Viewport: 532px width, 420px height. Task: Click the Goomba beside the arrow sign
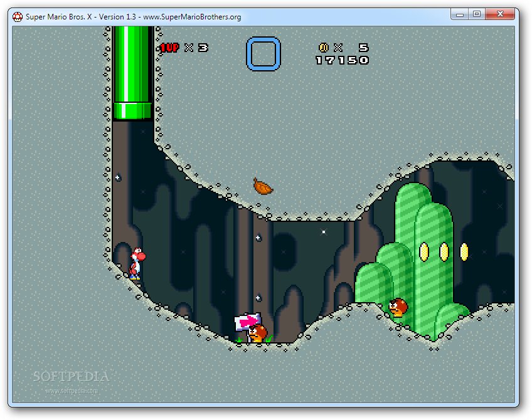click(x=258, y=332)
